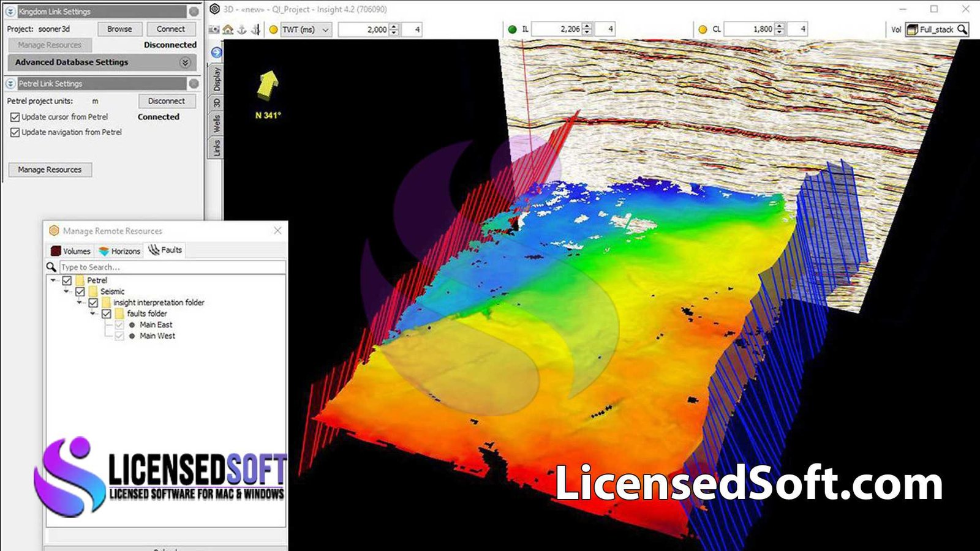Image resolution: width=980 pixels, height=551 pixels.
Task: Click the anchor with bar icon
Action: coord(256,29)
